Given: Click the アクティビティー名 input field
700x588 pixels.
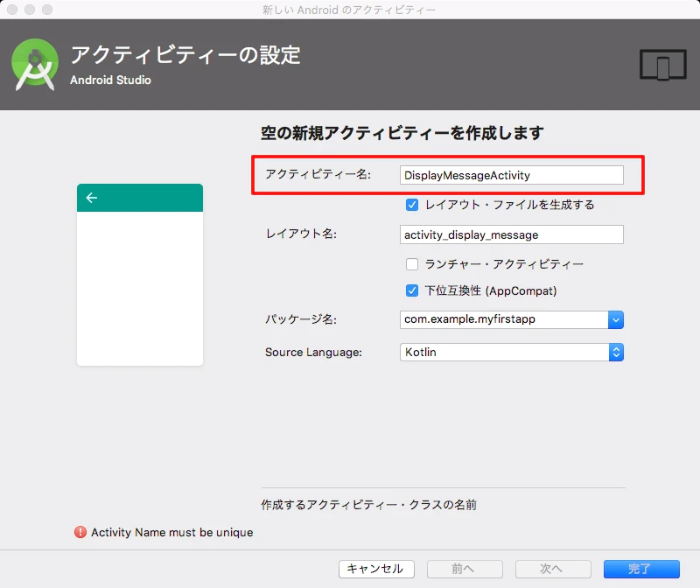Looking at the screenshot, I should pyautogui.click(x=512, y=175).
